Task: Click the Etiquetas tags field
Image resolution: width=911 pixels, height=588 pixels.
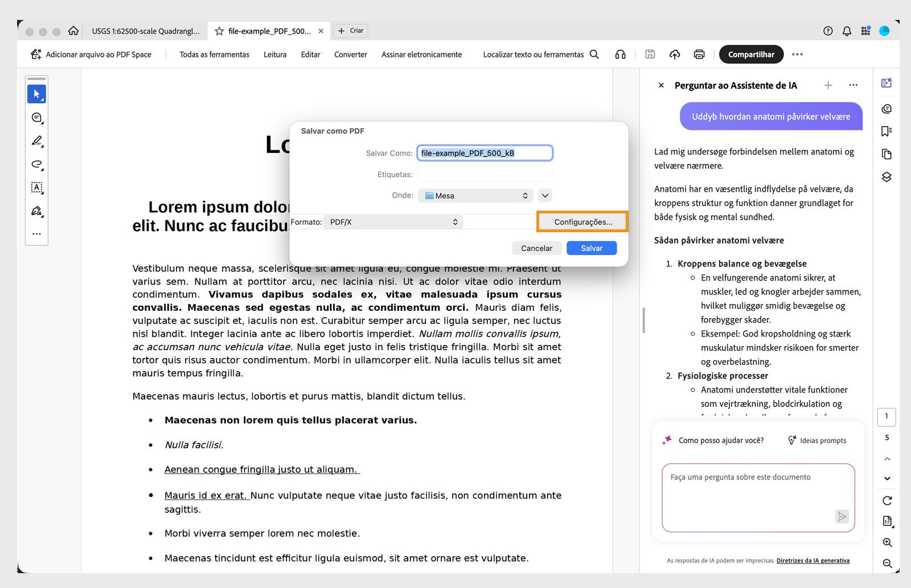Action: coord(485,174)
